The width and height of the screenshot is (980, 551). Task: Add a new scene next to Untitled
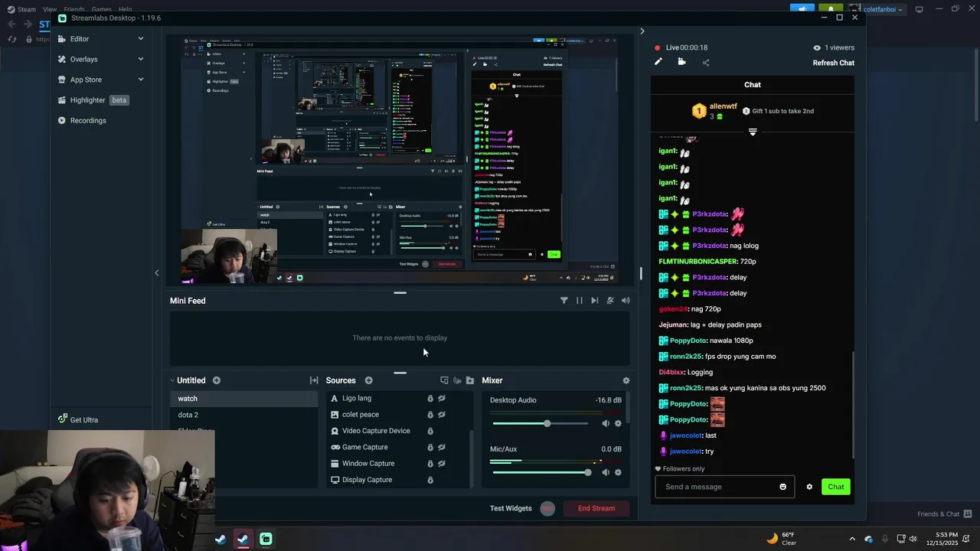[217, 380]
